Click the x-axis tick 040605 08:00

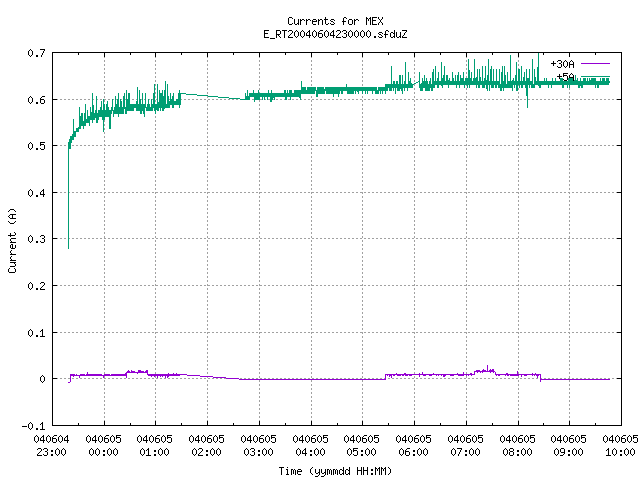517,446
